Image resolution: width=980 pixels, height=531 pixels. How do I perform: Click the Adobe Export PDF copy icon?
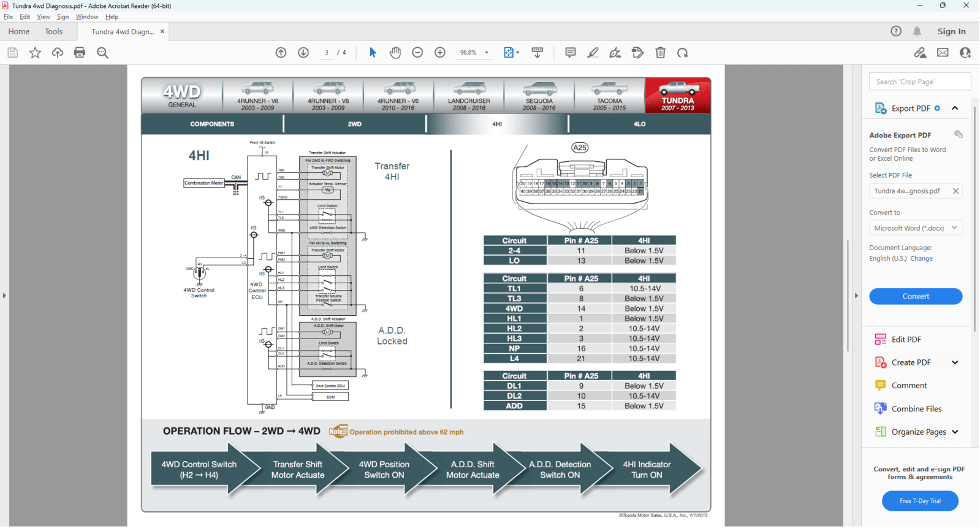tap(959, 134)
